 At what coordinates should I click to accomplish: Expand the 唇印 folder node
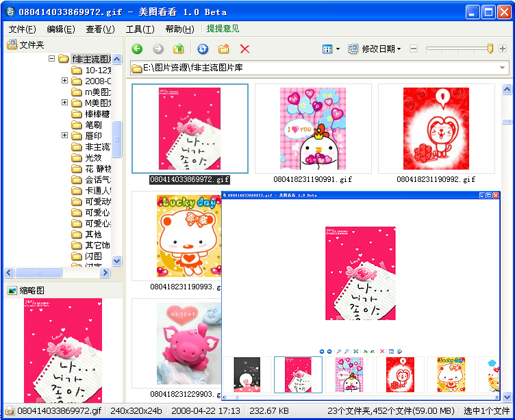(64, 135)
